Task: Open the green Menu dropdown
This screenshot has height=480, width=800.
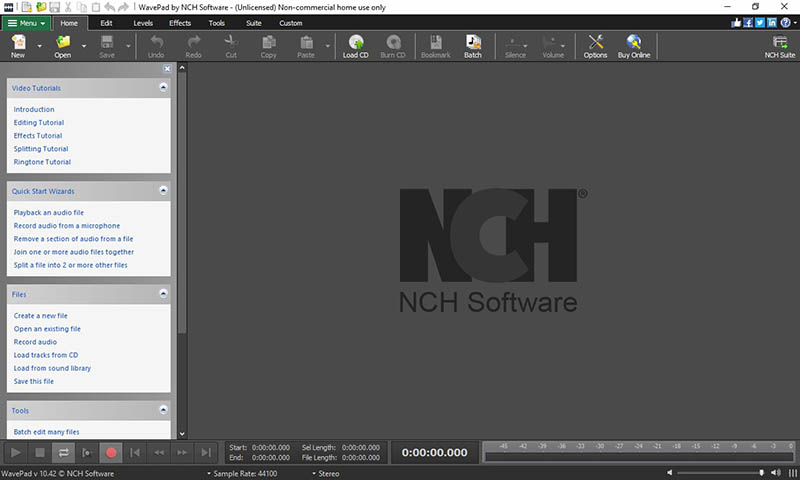Action: (27, 22)
